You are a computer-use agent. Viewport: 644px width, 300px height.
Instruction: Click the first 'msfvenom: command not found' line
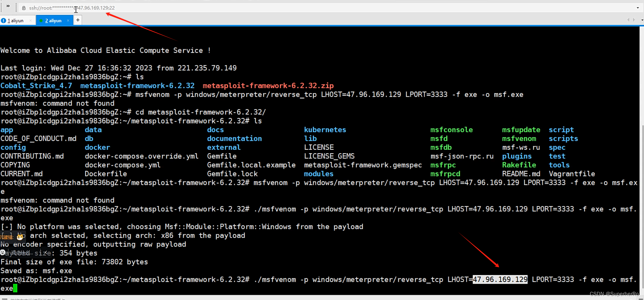pyautogui.click(x=57, y=104)
